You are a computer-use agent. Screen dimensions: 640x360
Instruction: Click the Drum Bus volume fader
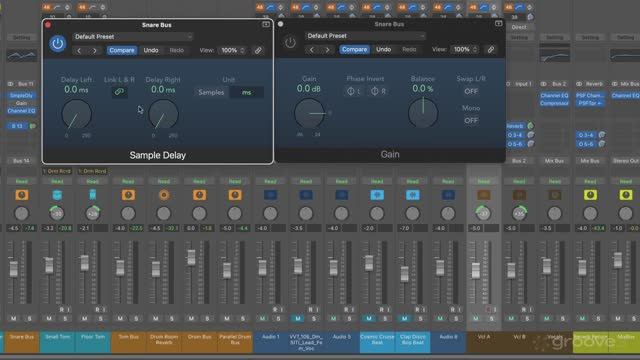tap(191, 258)
